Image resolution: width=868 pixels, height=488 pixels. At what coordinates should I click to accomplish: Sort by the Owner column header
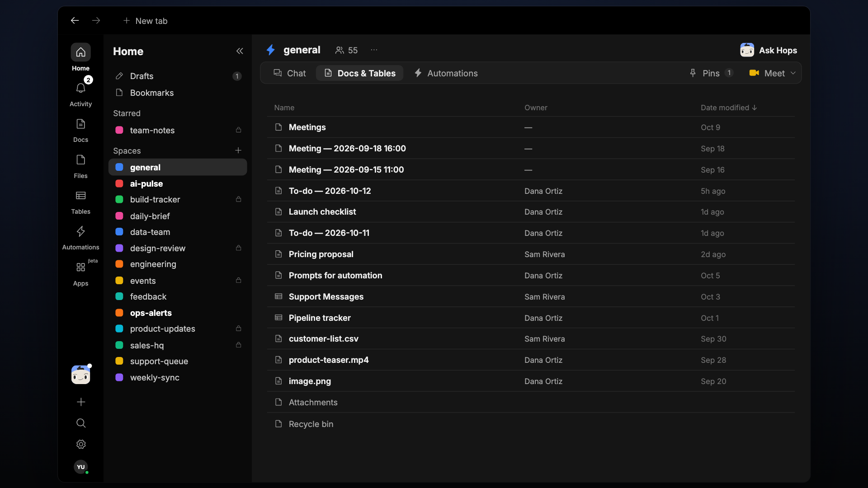coord(536,108)
